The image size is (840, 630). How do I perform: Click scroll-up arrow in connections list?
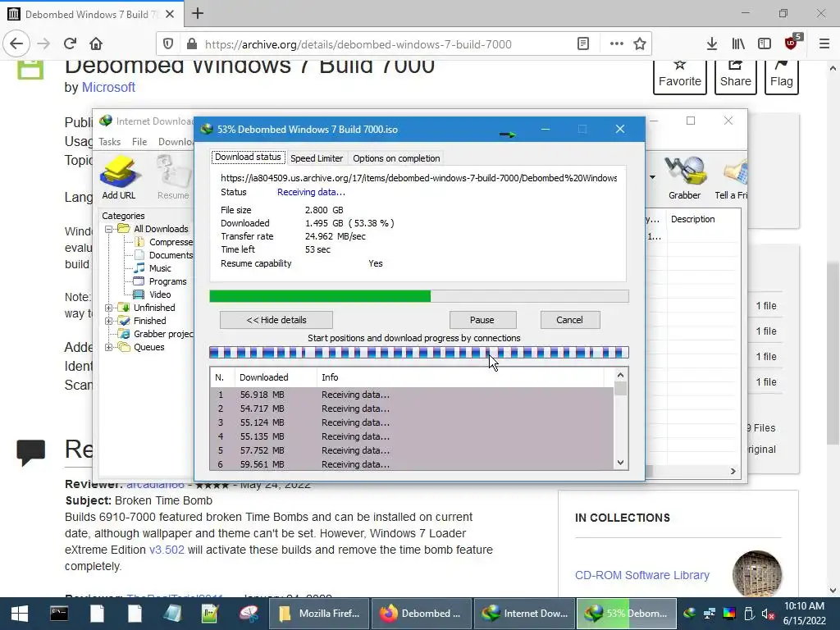(620, 375)
